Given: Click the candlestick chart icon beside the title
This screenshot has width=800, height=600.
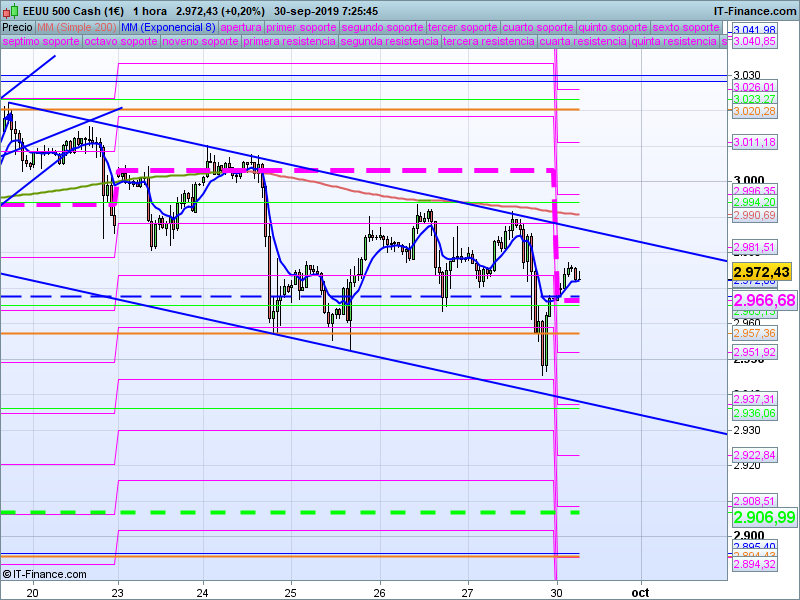Looking at the screenshot, I should [11, 11].
